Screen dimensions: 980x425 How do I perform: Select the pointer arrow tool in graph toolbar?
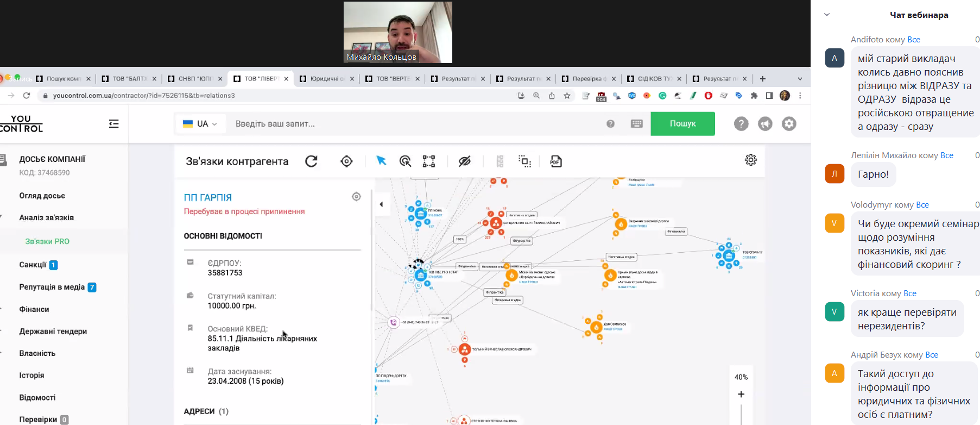pyautogui.click(x=381, y=161)
